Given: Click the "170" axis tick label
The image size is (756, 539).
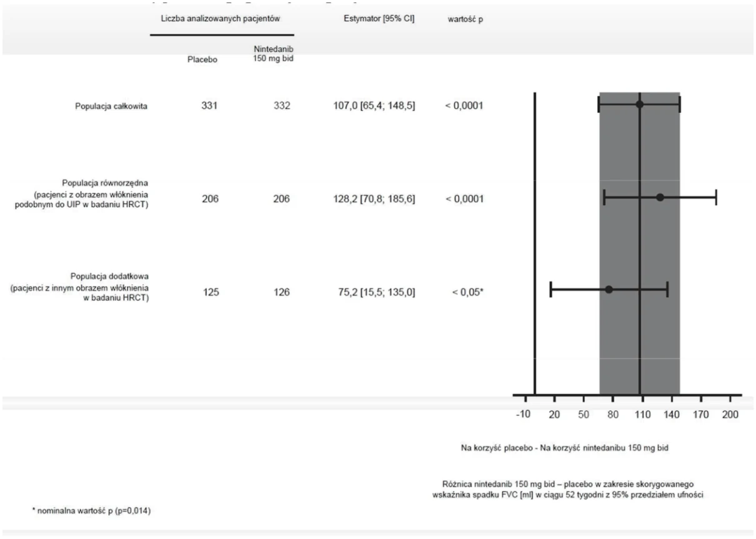Looking at the screenshot, I should tap(701, 414).
